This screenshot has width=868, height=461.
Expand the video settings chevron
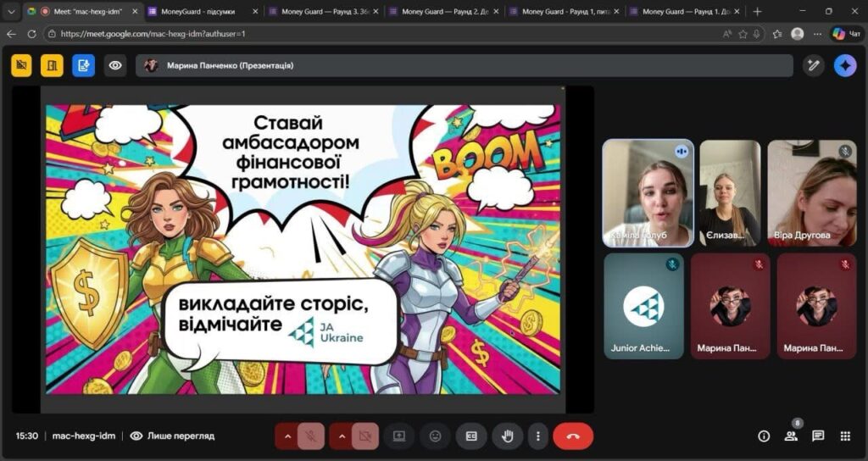click(x=342, y=436)
